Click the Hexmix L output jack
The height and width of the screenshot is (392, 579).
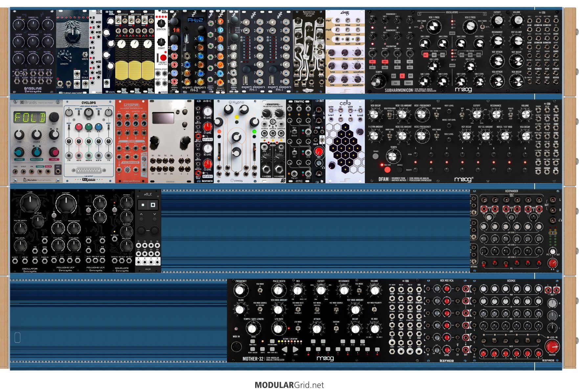(548, 290)
